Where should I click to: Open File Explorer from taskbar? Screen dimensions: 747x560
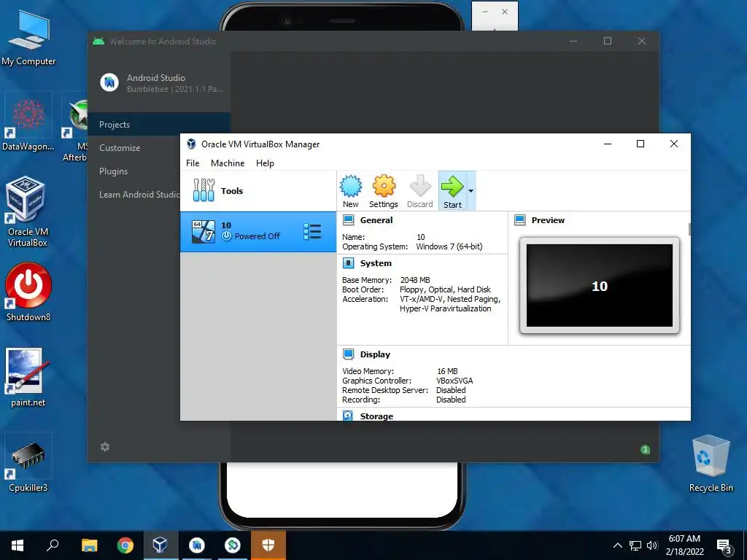(89, 545)
